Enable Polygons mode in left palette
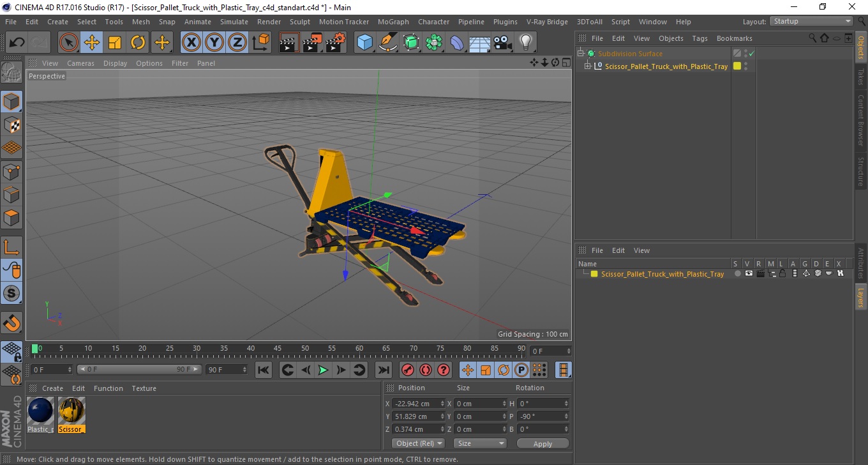 pos(11,217)
